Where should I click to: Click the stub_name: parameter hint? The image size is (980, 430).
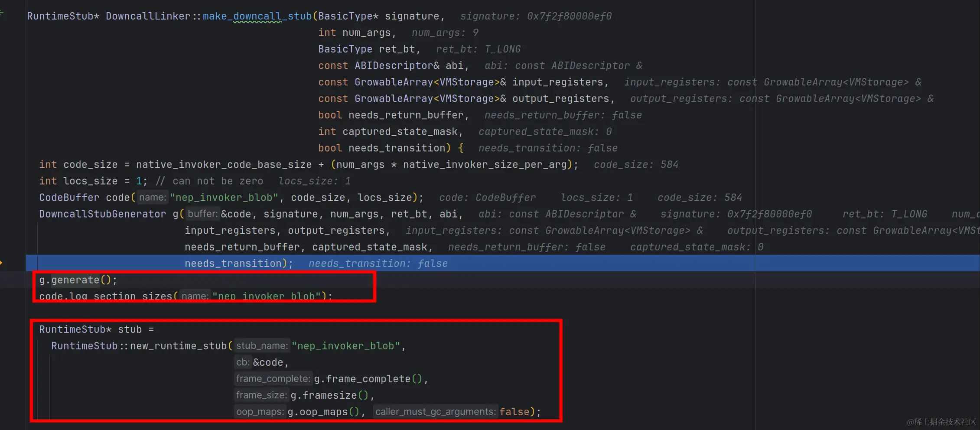[262, 345]
